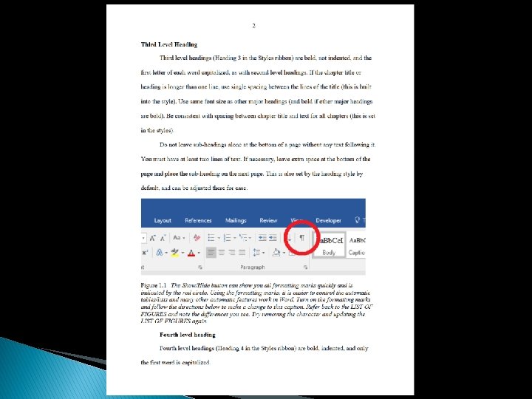
Task: Apply the Body style from gallery
Action: click(329, 245)
